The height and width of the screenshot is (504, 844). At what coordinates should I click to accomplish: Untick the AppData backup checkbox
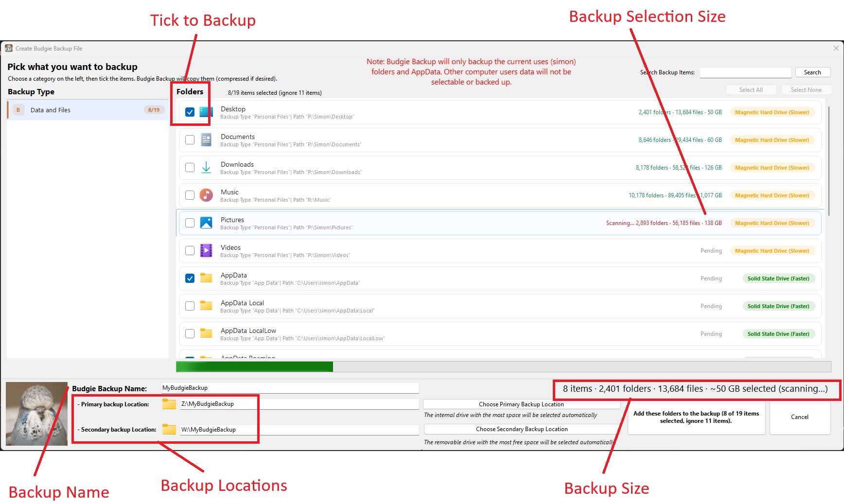pos(190,278)
